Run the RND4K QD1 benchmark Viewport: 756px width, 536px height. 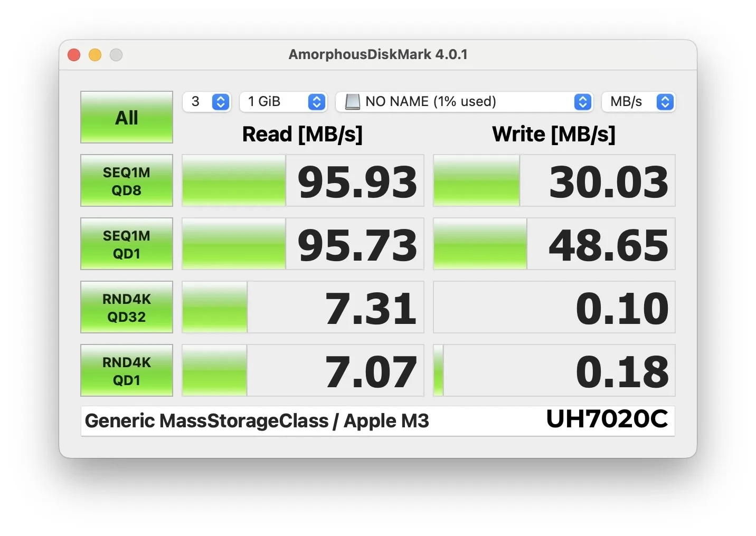[x=127, y=370]
